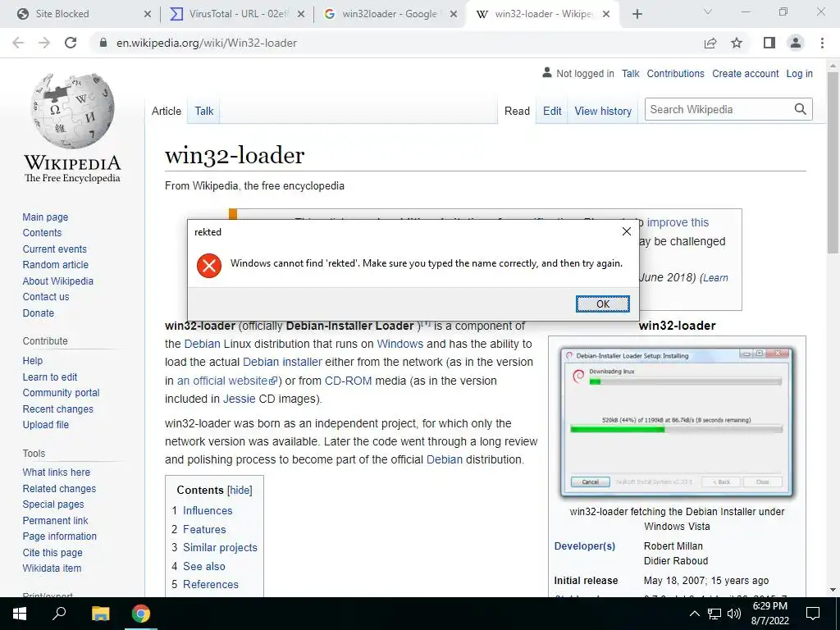Open the CD-ROM article link

348,381
